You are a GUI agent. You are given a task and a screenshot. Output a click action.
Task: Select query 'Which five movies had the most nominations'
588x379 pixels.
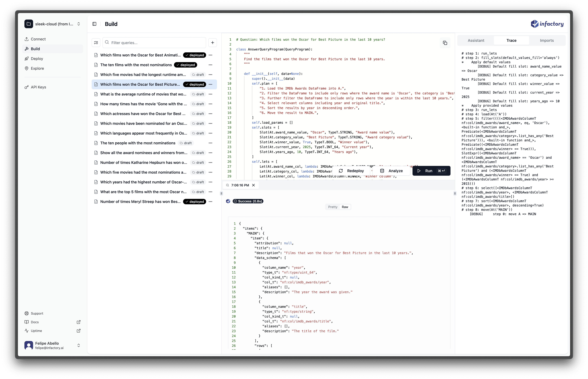pyautogui.click(x=143, y=172)
